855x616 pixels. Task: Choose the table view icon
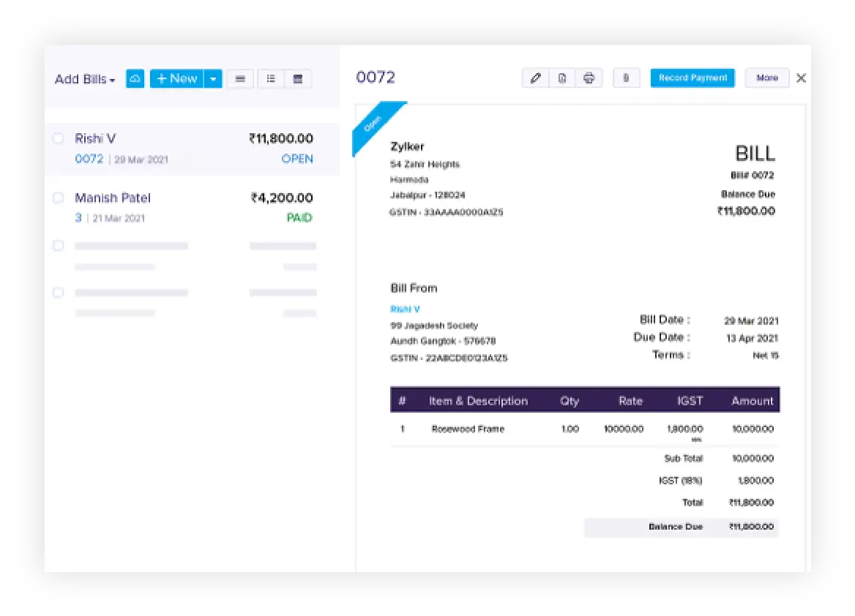298,78
